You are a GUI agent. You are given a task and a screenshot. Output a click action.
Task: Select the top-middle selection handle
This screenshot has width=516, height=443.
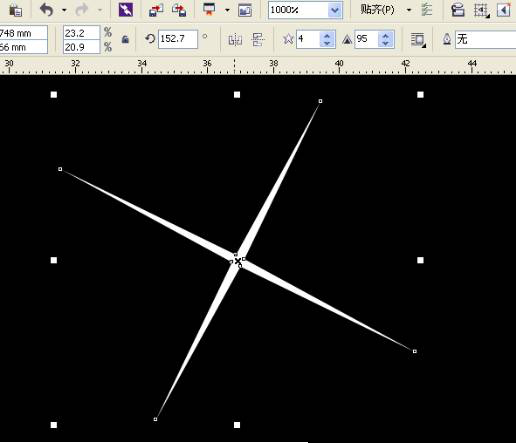click(237, 95)
